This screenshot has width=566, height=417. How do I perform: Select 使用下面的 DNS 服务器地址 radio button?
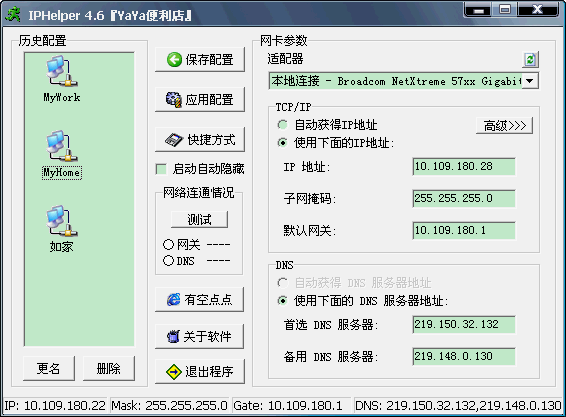coord(283,300)
